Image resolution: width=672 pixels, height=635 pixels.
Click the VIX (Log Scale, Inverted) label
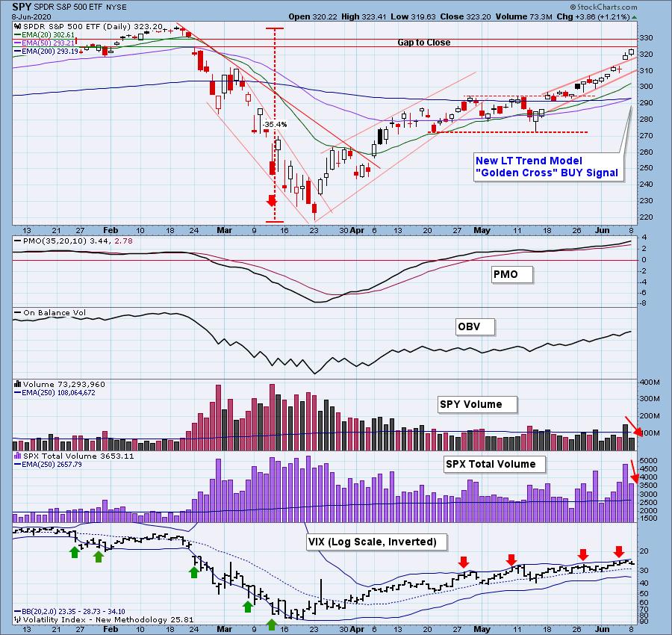coord(377,542)
